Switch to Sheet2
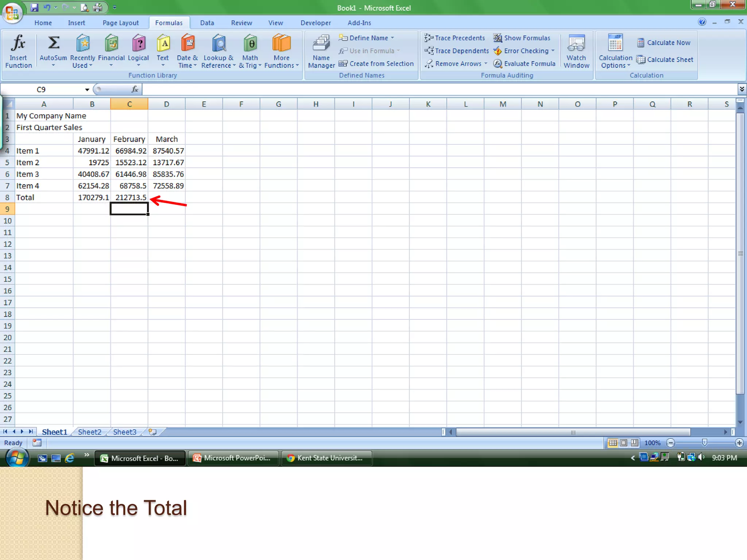 (90, 432)
